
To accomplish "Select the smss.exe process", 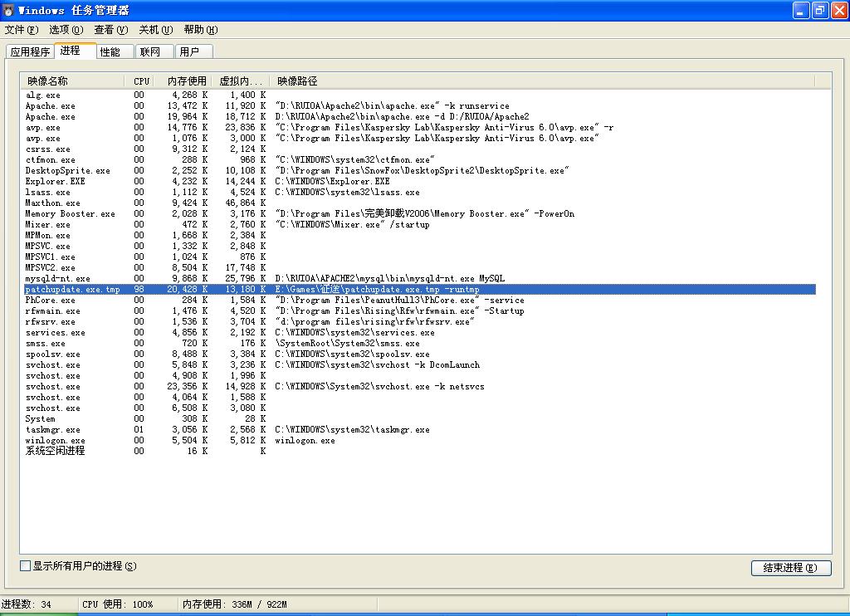I will pyautogui.click(x=420, y=343).
